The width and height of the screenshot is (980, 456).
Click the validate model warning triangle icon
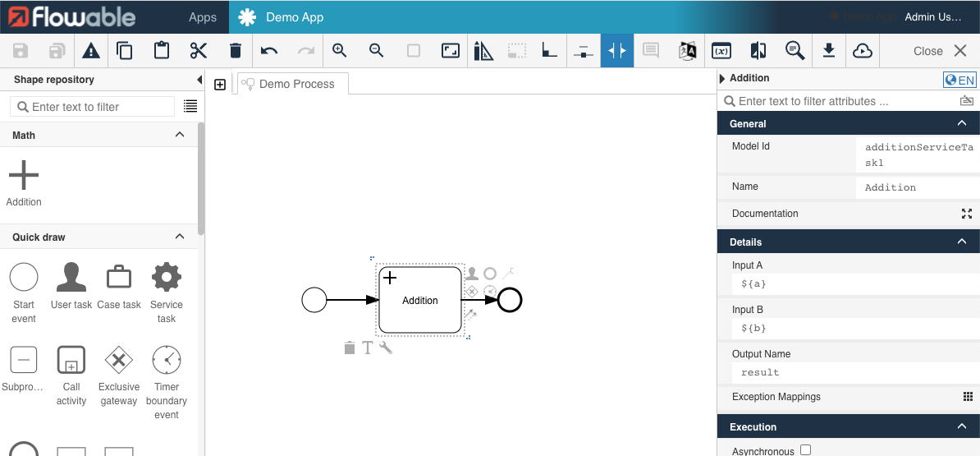click(x=91, y=51)
